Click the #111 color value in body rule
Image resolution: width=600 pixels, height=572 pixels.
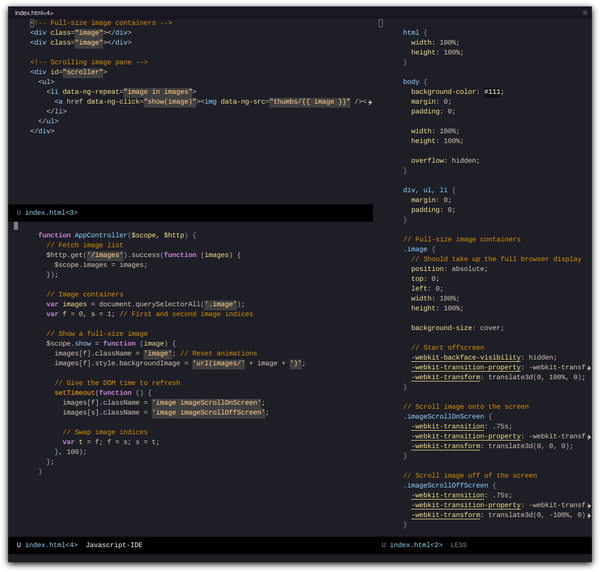click(492, 92)
